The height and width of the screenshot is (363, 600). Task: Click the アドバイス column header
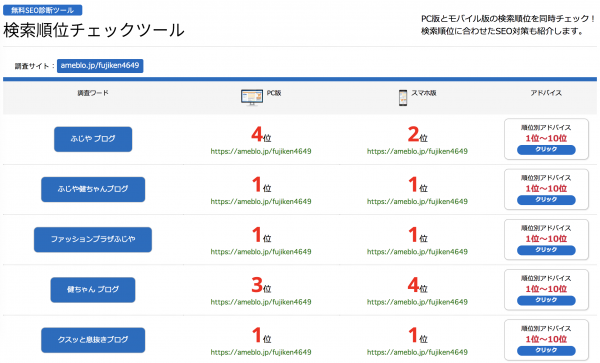(546, 93)
